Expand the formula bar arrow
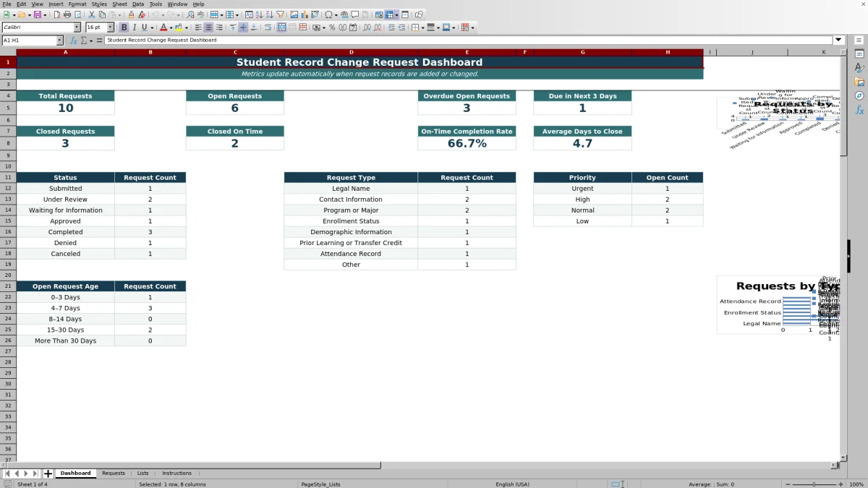 coord(838,40)
